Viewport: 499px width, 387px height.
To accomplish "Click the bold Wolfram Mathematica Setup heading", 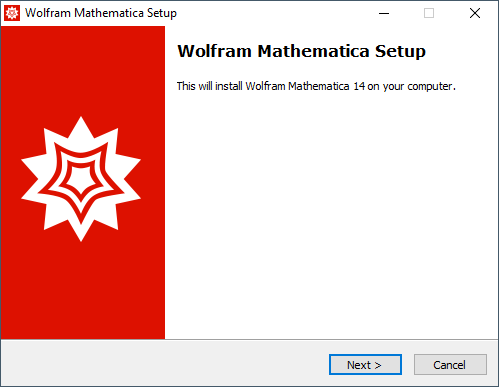I will point(302,51).
